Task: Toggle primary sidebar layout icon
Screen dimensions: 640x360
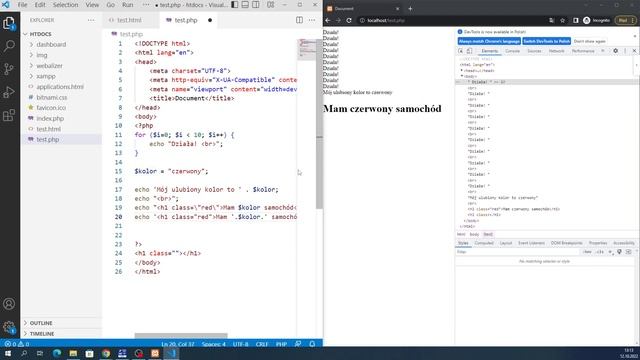Action: pyautogui.click(x=235, y=5)
